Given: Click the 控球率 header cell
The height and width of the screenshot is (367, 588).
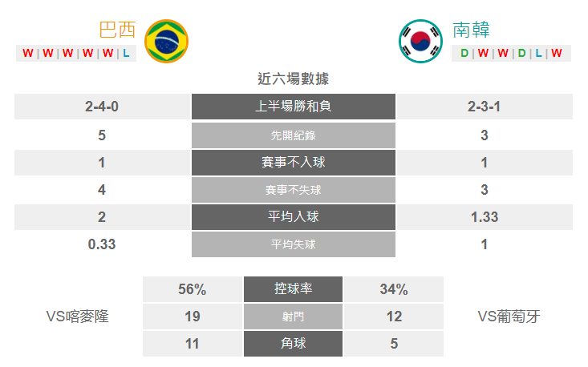Looking at the screenshot, I should click(x=293, y=289).
